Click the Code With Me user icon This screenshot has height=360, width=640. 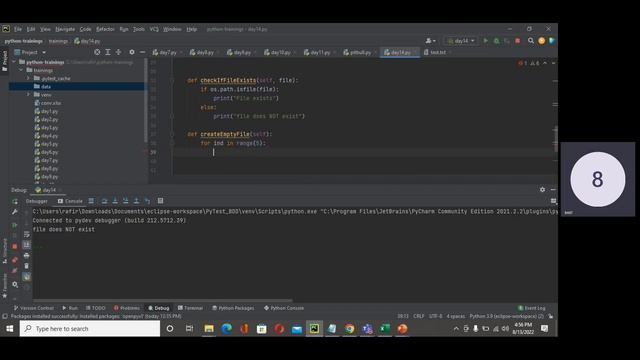430,41
